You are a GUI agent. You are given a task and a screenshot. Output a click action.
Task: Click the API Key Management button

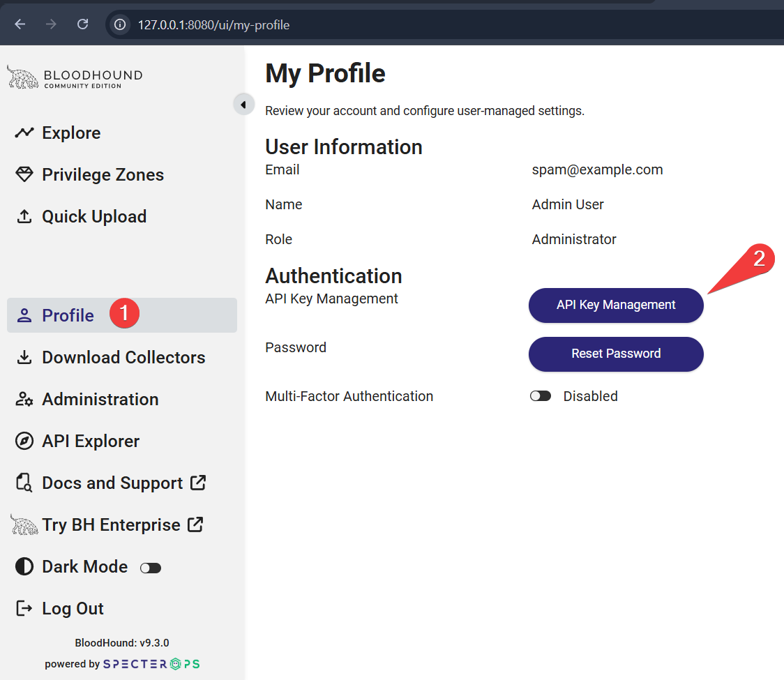[616, 305]
